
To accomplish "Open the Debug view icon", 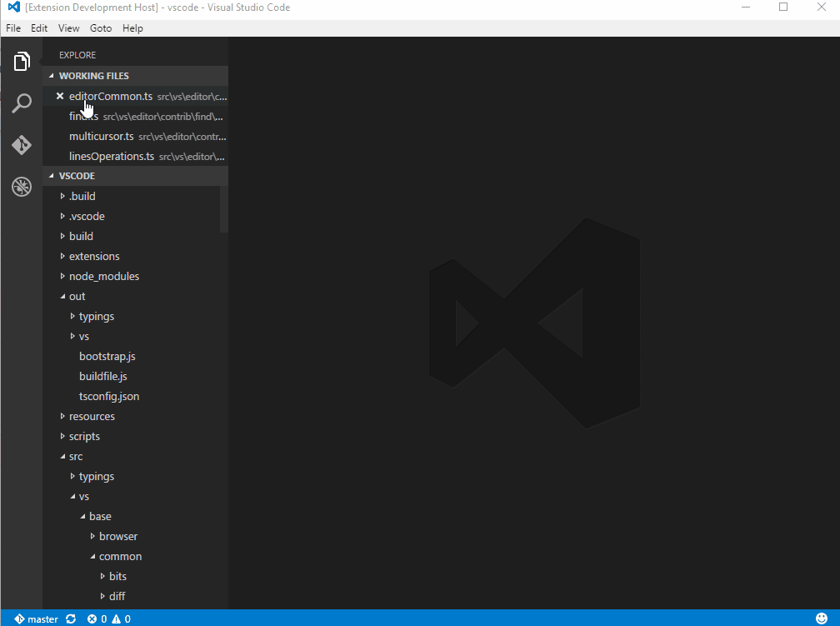I will coord(22,187).
